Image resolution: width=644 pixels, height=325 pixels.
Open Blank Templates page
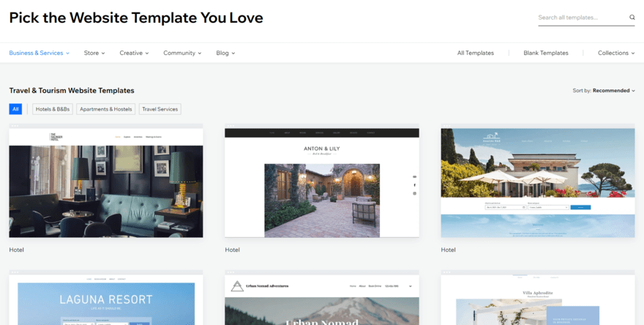click(x=546, y=53)
